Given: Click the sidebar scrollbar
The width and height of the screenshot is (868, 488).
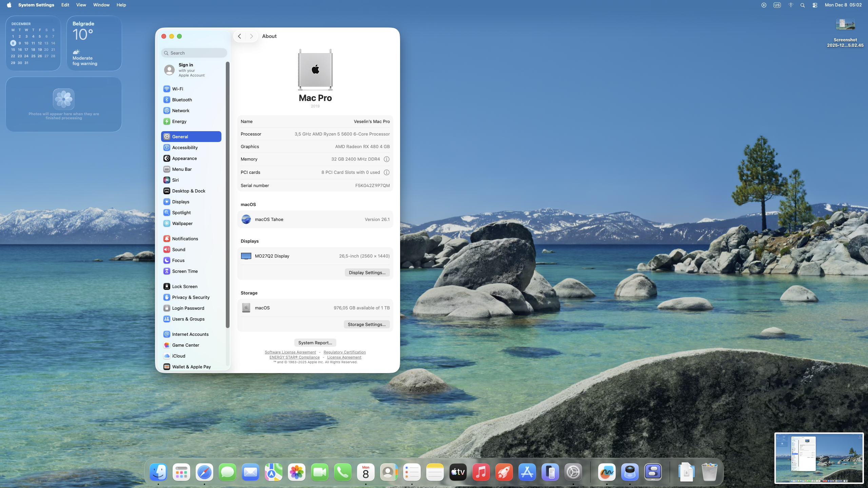Looking at the screenshot, I should [x=228, y=195].
